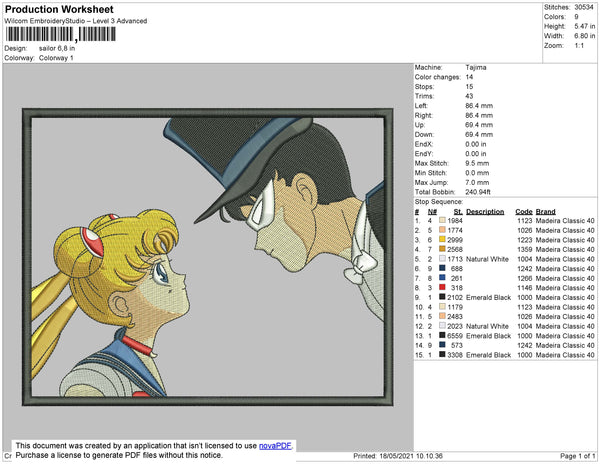
Task: Pick the yellow swatch in stop 3 row
Action: tap(442, 240)
